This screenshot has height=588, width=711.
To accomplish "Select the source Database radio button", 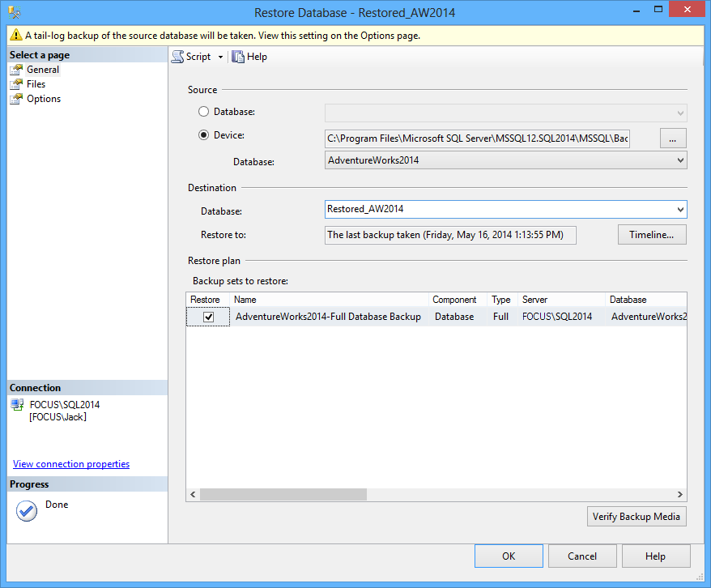I will point(203,112).
